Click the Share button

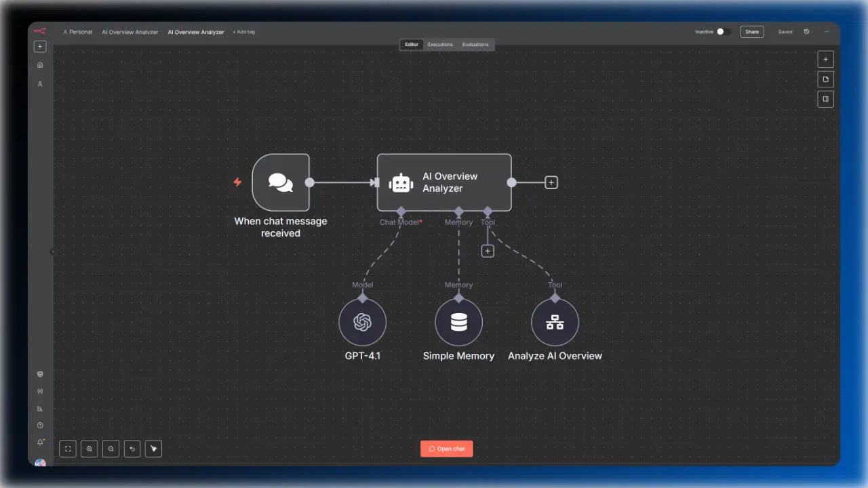tap(751, 31)
